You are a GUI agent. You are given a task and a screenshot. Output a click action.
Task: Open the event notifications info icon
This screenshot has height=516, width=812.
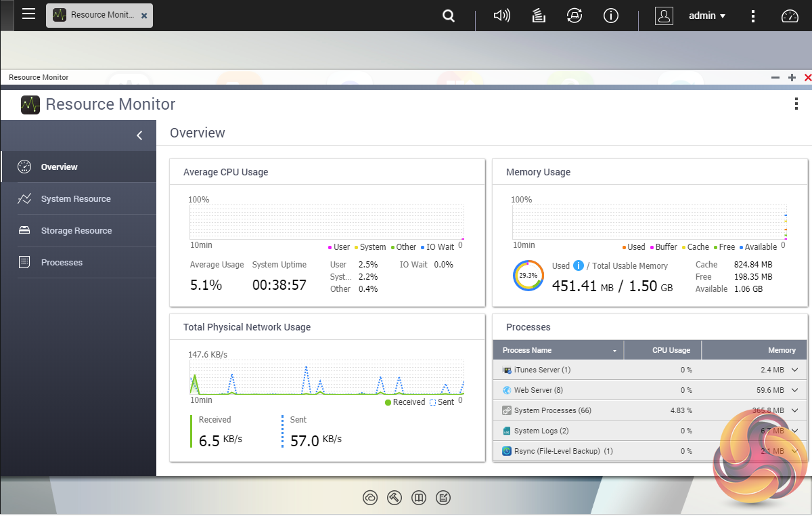click(611, 16)
